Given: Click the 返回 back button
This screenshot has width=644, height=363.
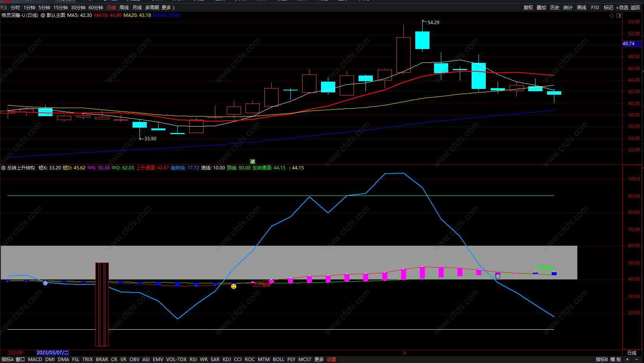Looking at the screenshot, I should click(635, 8).
